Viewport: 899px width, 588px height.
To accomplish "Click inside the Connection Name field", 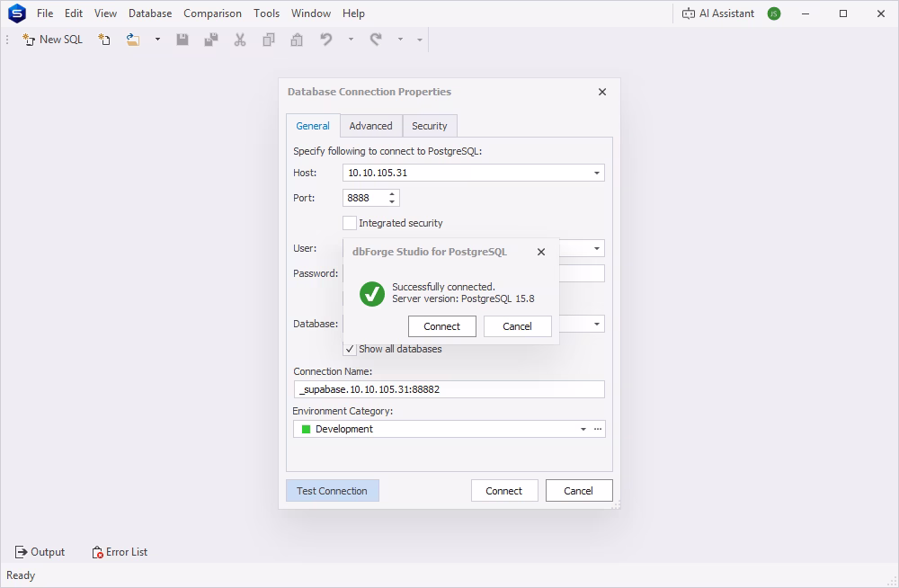I will tap(449, 388).
